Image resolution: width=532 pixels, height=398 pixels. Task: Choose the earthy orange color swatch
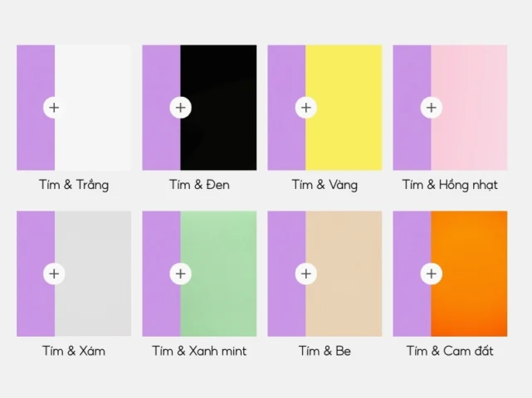click(469, 274)
